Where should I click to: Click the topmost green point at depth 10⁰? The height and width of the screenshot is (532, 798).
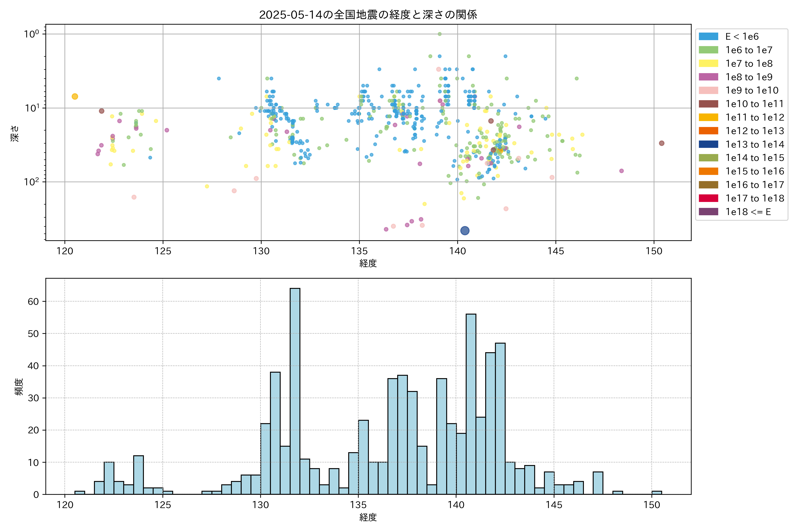pos(439,34)
